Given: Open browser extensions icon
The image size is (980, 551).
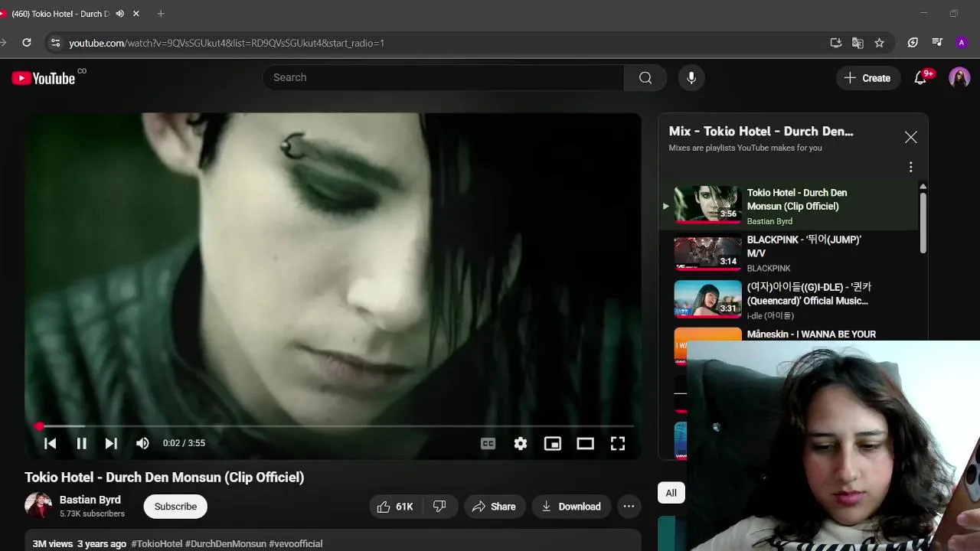Looking at the screenshot, I should pyautogui.click(x=913, y=43).
